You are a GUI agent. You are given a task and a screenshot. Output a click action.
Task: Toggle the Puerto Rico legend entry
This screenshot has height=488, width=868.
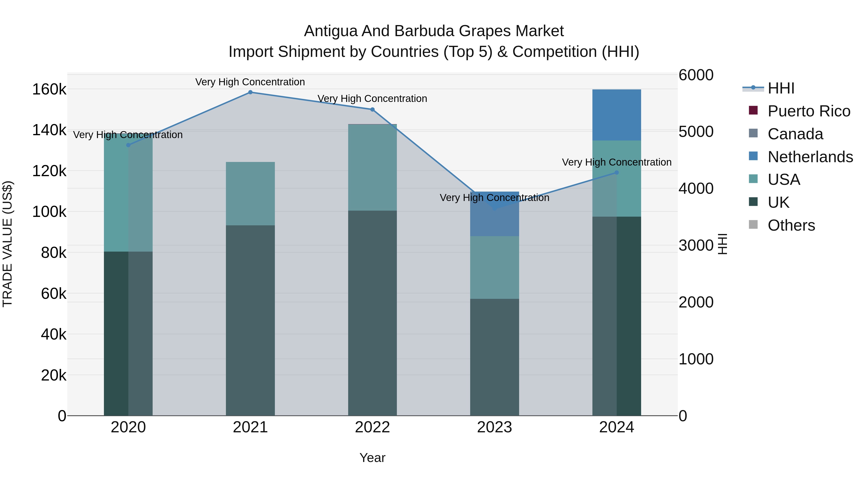coord(799,111)
